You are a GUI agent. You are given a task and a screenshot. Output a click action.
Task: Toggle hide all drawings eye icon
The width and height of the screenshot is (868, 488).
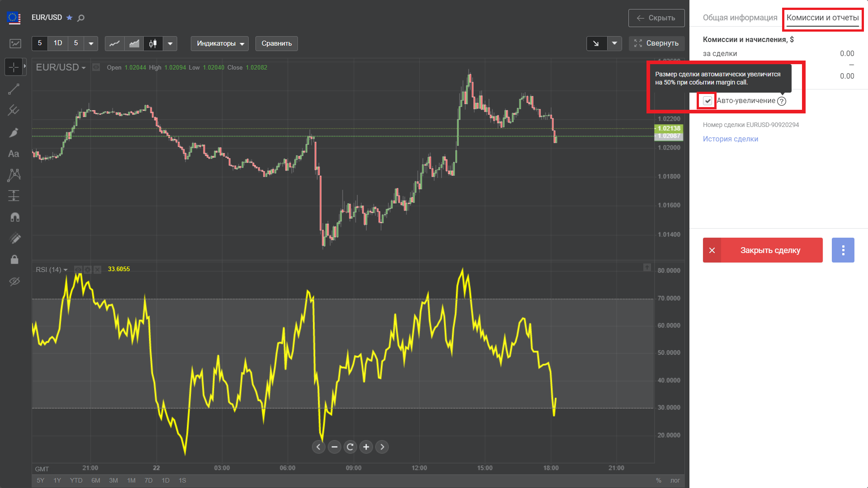point(14,282)
